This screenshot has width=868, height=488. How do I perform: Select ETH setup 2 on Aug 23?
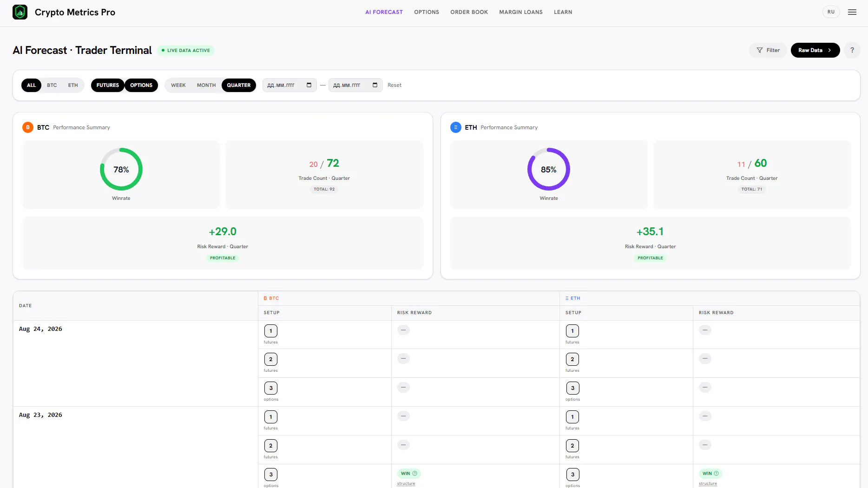[x=572, y=446]
